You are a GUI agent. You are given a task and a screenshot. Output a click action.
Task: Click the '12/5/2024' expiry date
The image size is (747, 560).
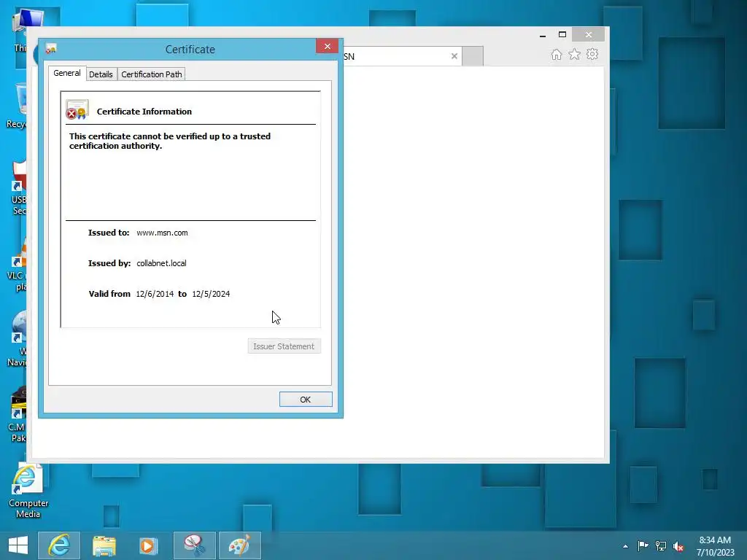211,295
